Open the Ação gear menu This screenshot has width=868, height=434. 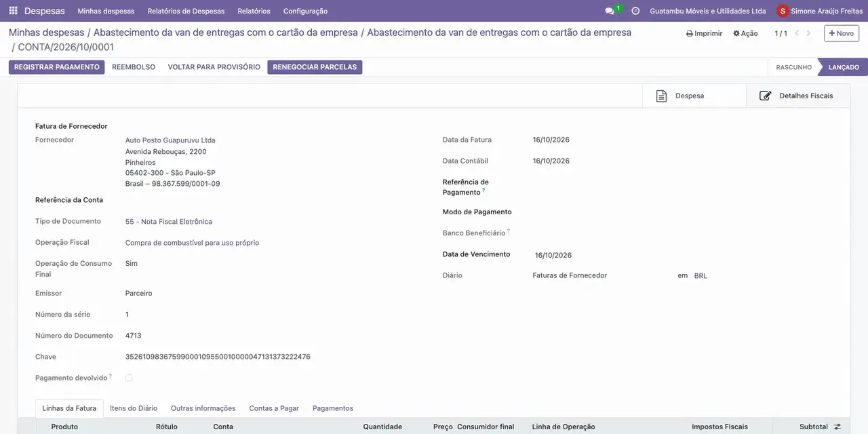click(745, 33)
